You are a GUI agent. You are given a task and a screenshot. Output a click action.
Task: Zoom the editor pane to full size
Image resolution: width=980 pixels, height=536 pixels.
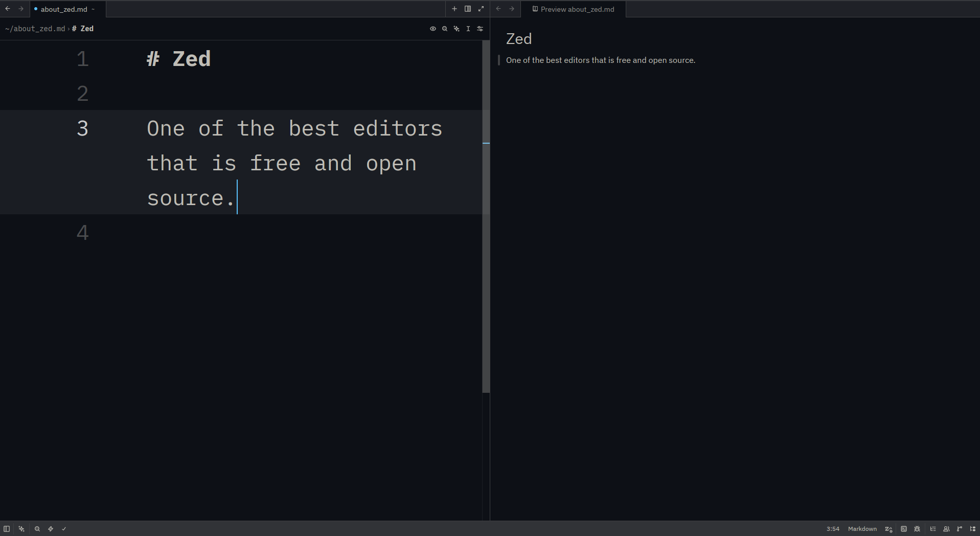[x=481, y=9]
